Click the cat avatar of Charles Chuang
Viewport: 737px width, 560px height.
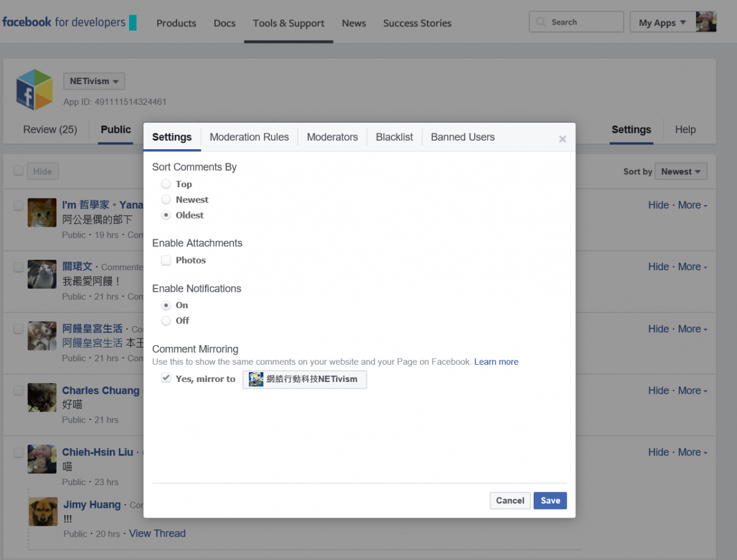(x=42, y=398)
